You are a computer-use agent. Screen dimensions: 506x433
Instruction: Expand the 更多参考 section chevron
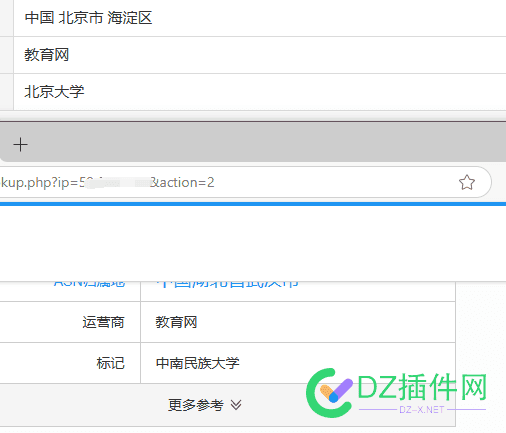click(236, 405)
